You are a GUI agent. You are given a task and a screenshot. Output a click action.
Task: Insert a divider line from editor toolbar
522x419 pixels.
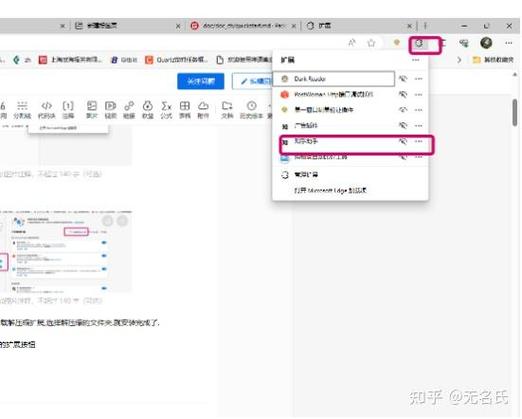pyautogui.click(x=22, y=110)
